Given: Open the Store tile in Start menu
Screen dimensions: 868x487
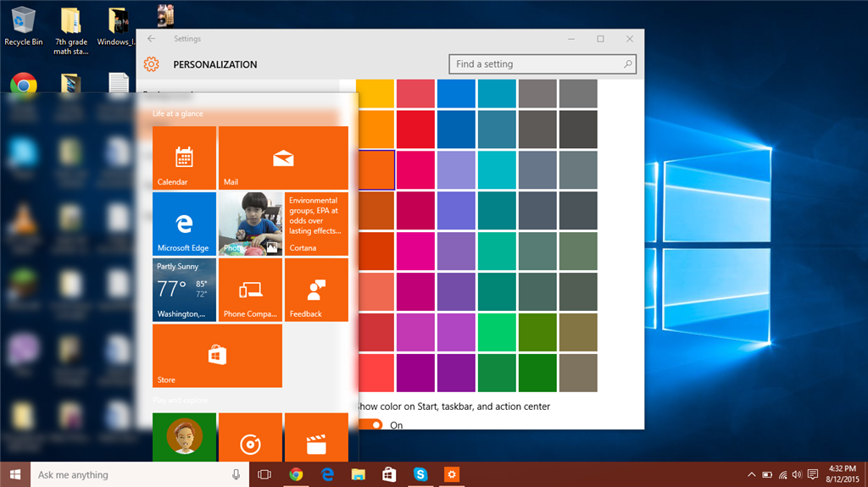Looking at the screenshot, I should (x=217, y=355).
